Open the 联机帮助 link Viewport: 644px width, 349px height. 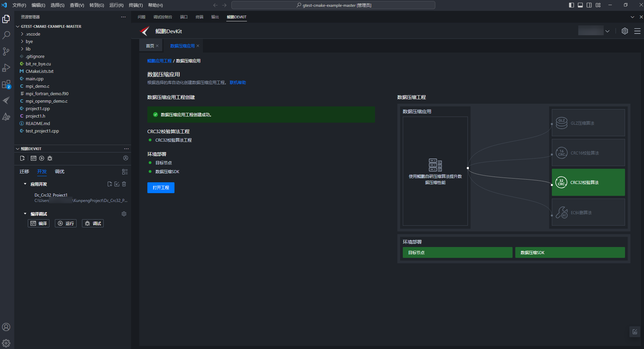(238, 83)
